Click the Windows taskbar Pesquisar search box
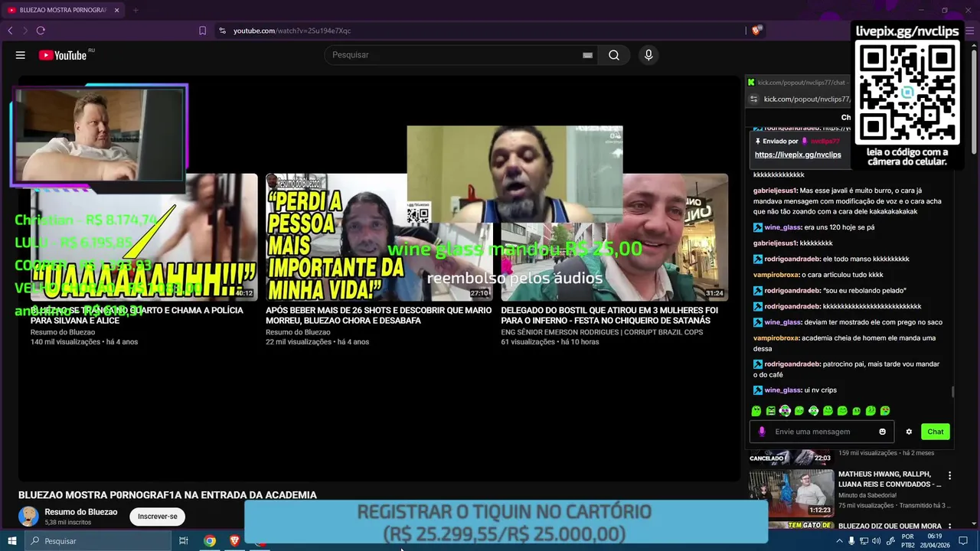Image resolution: width=980 pixels, height=551 pixels. point(97,541)
